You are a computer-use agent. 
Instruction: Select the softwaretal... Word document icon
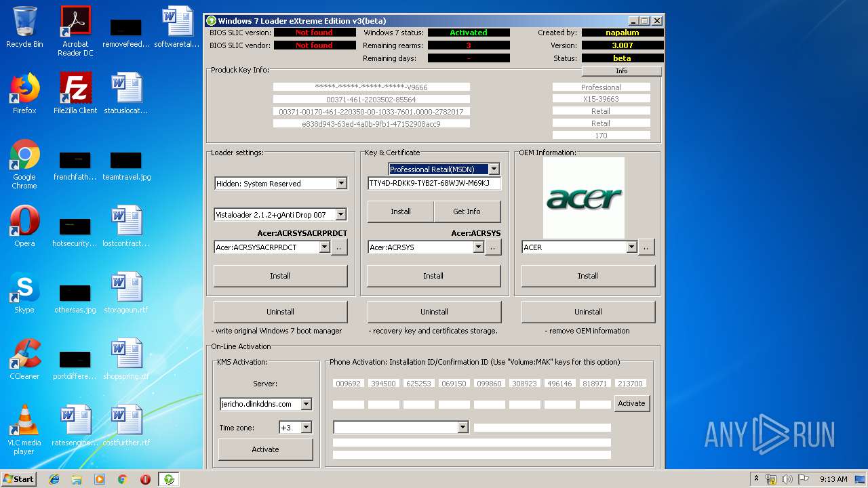click(x=177, y=27)
